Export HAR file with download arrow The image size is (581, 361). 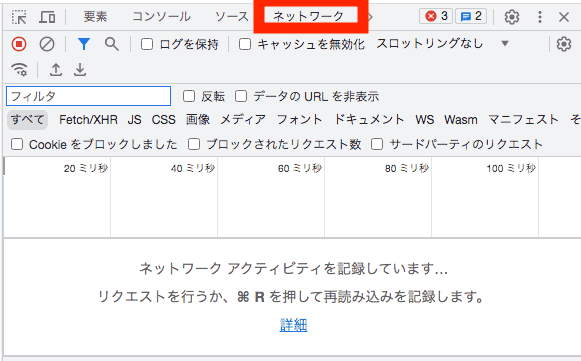pos(80,69)
